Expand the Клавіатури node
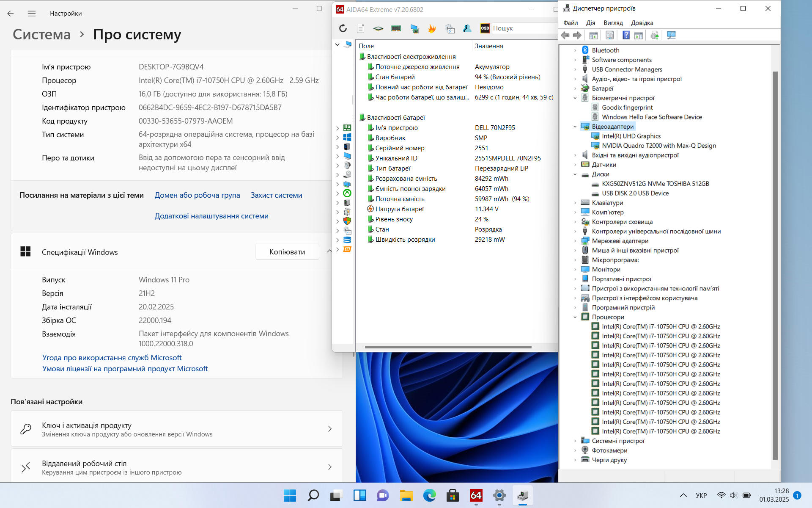Viewport: 812px width, 508px height. coord(575,203)
